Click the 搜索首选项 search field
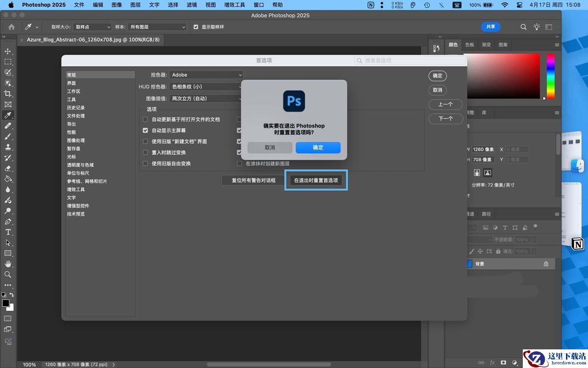Viewport: 588px width, 368px height. (410, 60)
